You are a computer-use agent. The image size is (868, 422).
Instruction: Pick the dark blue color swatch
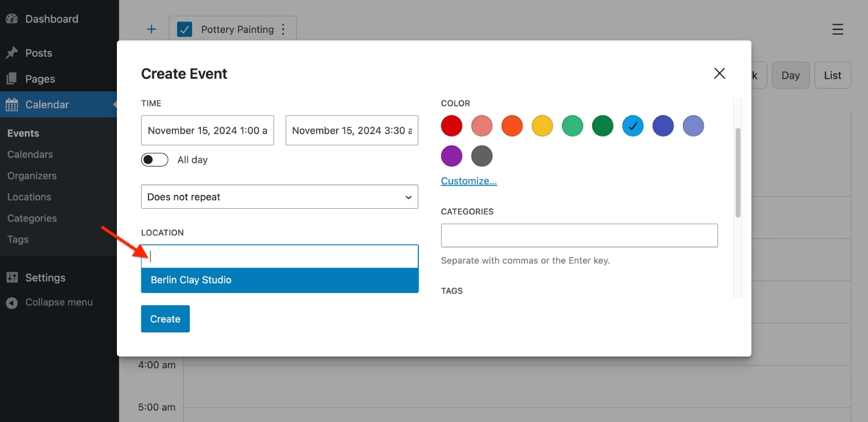click(663, 125)
